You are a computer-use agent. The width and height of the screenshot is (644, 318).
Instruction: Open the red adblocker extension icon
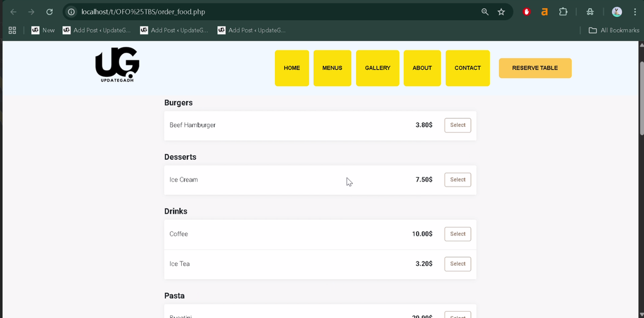tap(526, 12)
